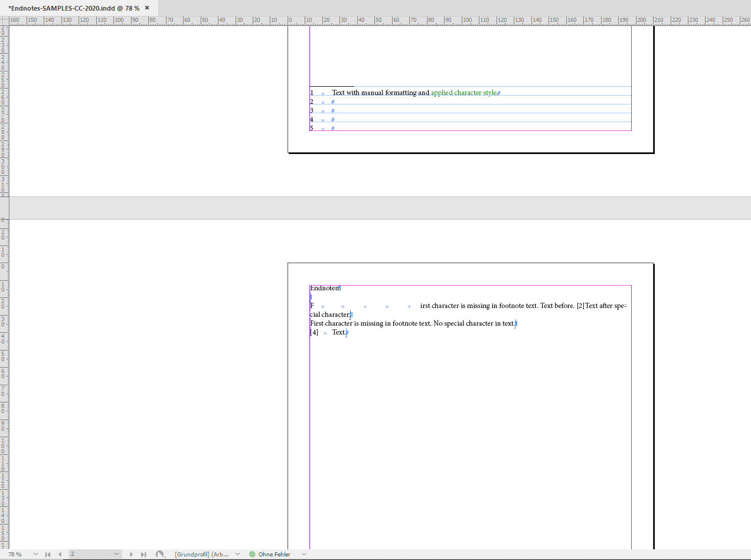Click the 100 mark on the horizontal ruler
Screen dimensions: 751x560
(x=468, y=19)
